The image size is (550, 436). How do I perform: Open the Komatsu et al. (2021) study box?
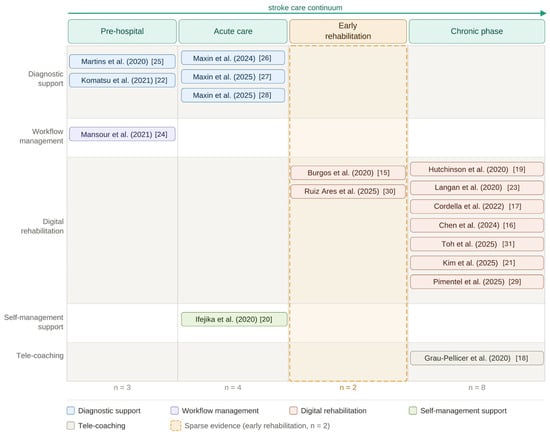(x=122, y=80)
